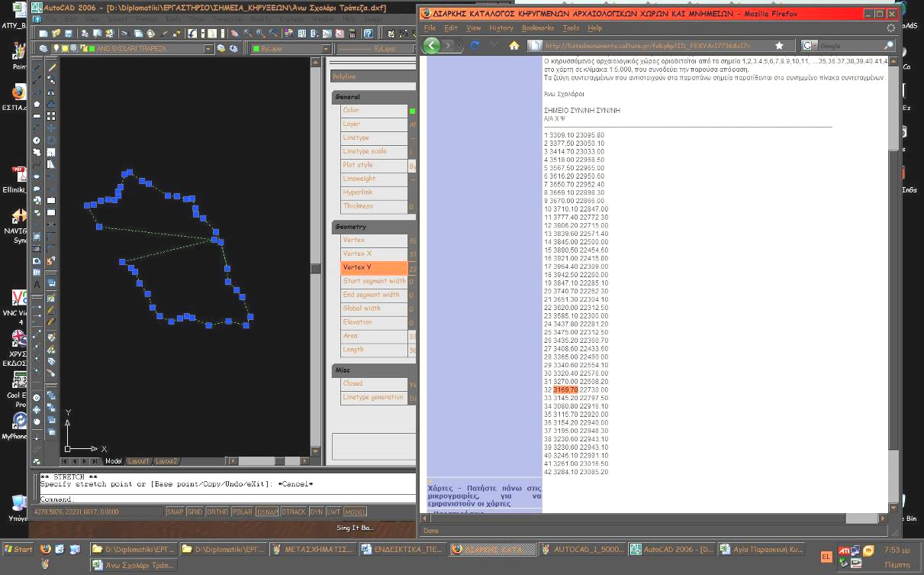This screenshot has width=924, height=575.
Task: Click the bookmark star in Firefox address bar
Action: tap(779, 46)
